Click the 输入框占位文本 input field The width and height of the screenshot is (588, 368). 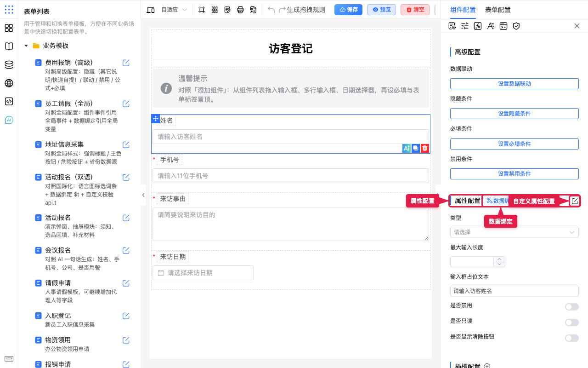coord(514,291)
